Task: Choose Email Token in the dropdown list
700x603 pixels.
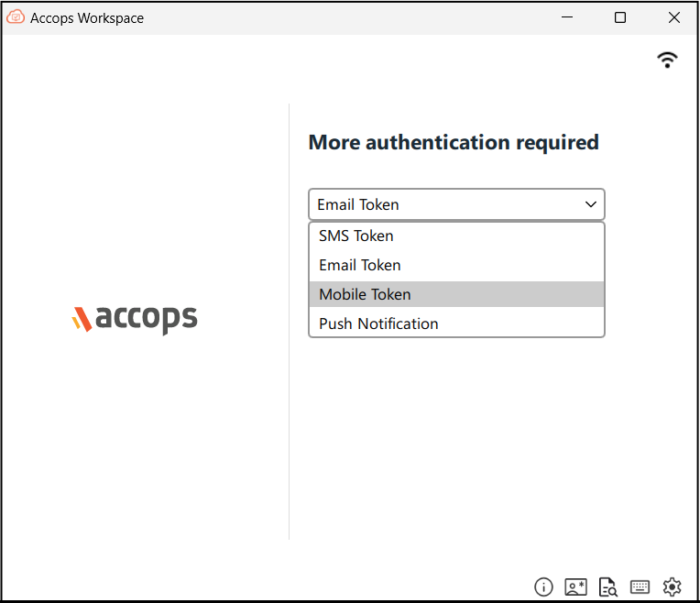Action: point(456,266)
